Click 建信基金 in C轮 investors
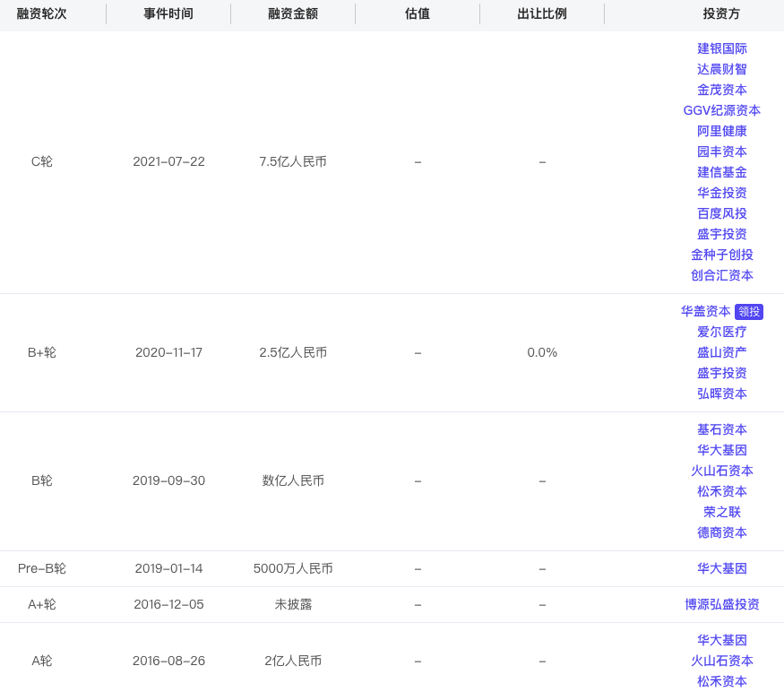Screen dimensions: 784x692 [x=721, y=172]
